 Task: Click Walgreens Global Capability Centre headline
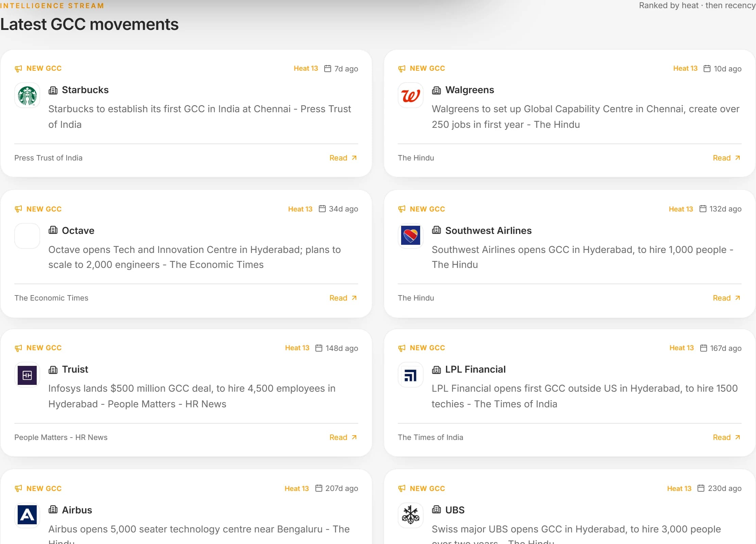585,117
